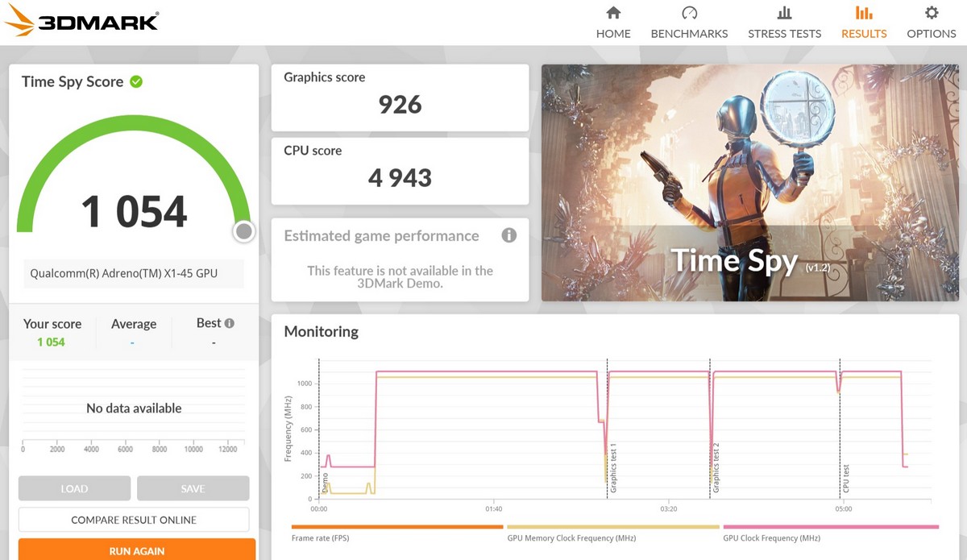Image resolution: width=967 pixels, height=560 pixels.
Task: Click the Average column label
Action: [x=134, y=324]
